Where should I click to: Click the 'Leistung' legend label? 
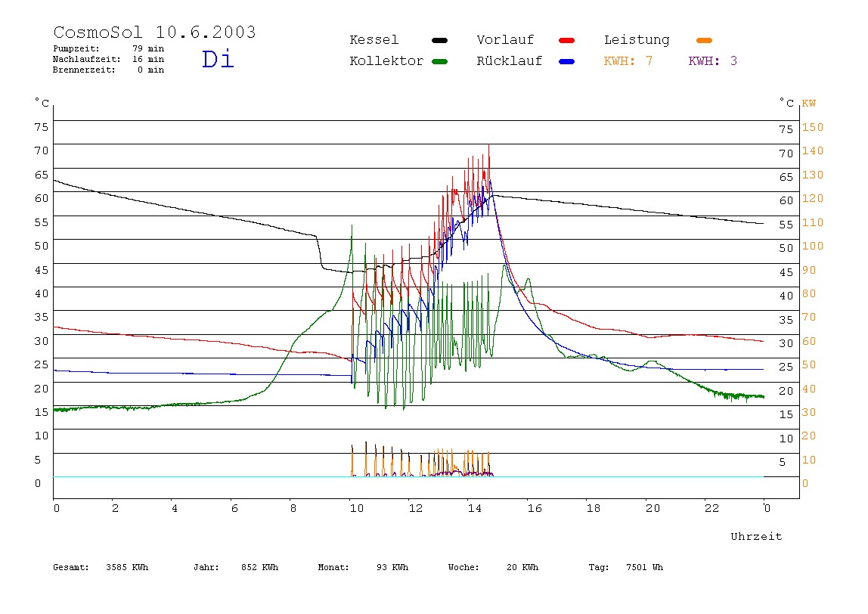(637, 40)
